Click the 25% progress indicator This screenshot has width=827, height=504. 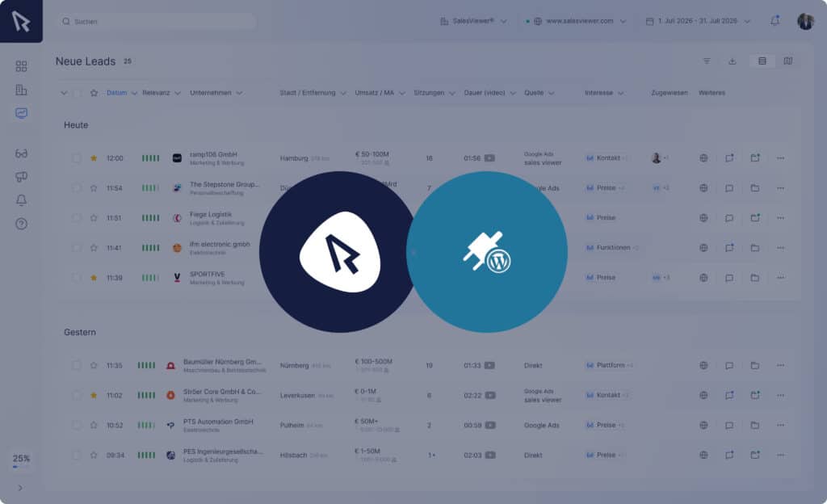[21, 459]
